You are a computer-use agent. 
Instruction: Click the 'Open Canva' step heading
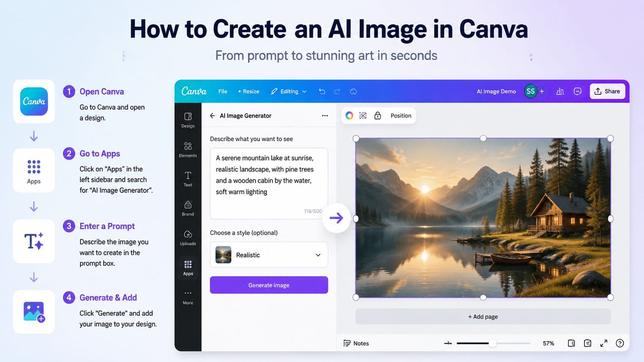[102, 92]
